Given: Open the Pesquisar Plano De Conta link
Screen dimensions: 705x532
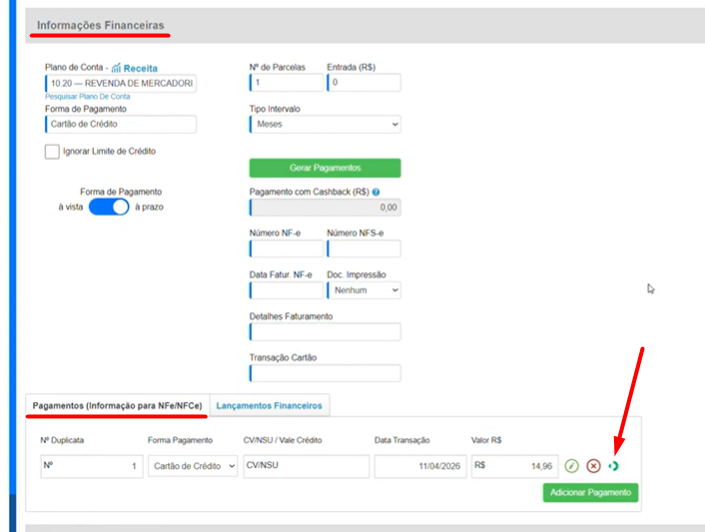Looking at the screenshot, I should tap(87, 96).
